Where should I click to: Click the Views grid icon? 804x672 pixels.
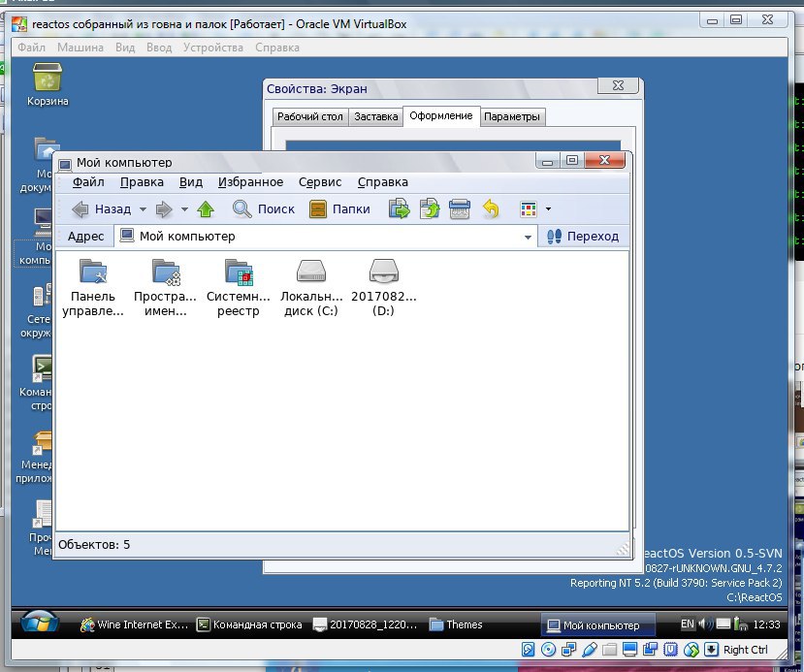[x=529, y=209]
